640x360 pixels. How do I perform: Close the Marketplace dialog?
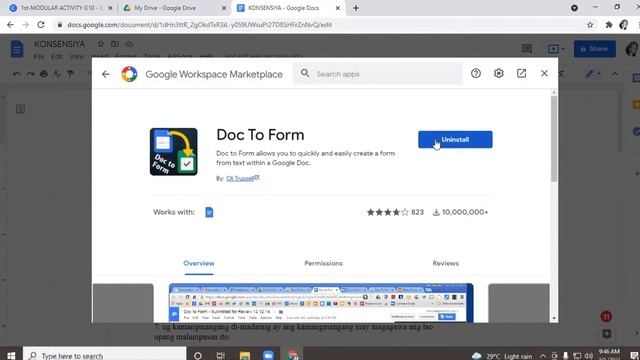[x=544, y=73]
